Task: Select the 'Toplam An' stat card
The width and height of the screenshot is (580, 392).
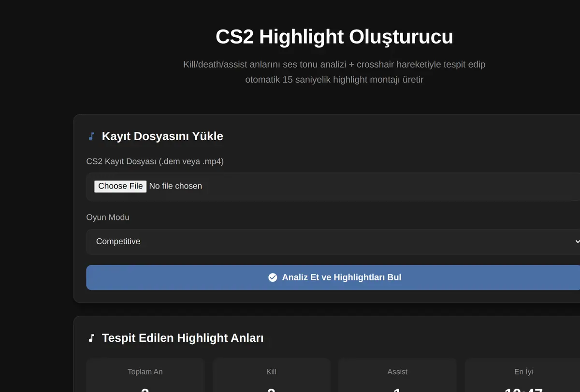Action: (145, 375)
